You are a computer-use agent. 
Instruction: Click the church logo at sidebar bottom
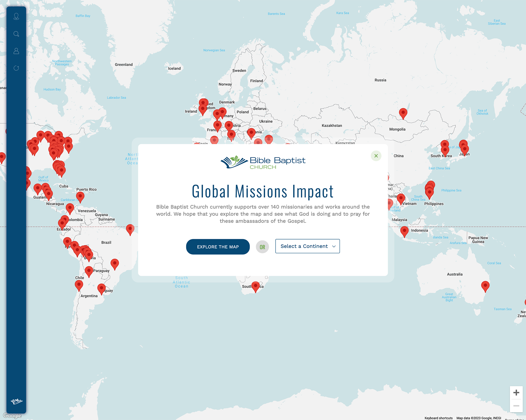17,401
